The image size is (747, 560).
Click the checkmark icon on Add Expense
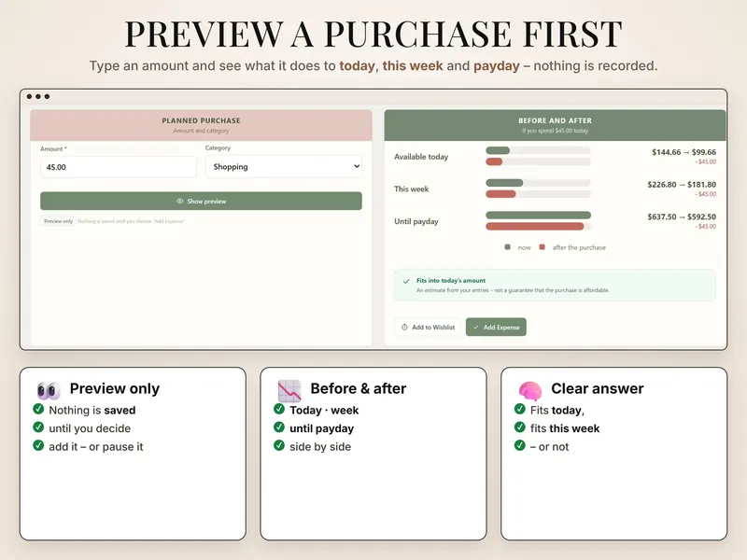pyautogui.click(x=475, y=328)
